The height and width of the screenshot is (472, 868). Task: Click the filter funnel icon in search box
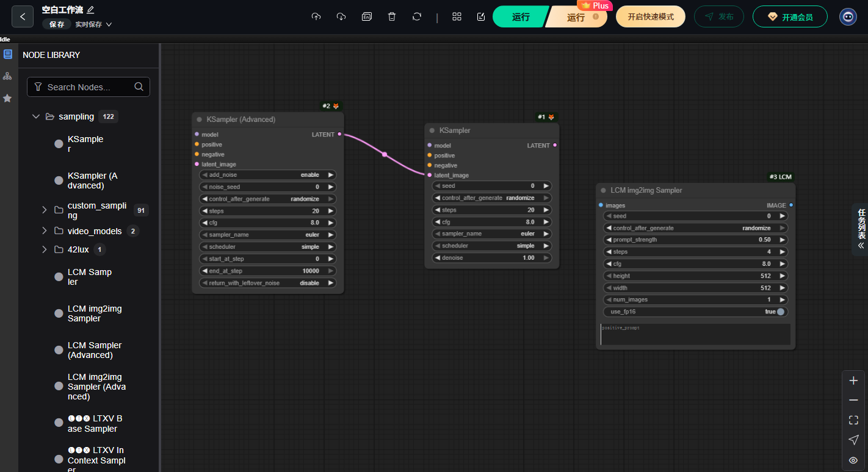coord(38,87)
